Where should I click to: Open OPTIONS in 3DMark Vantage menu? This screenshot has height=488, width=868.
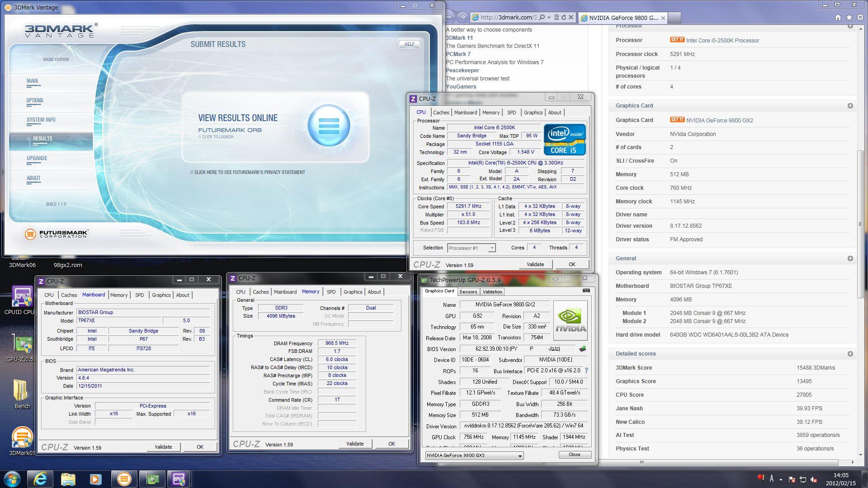pos(35,100)
